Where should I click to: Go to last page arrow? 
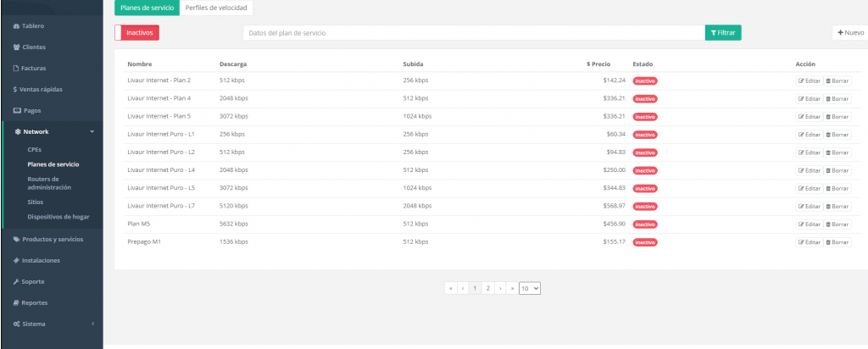pyautogui.click(x=513, y=288)
